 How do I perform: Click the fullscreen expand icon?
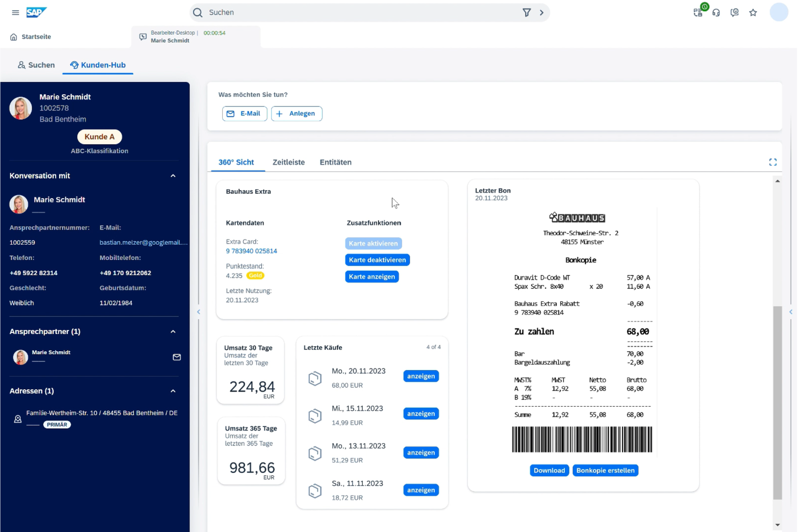coord(773,162)
